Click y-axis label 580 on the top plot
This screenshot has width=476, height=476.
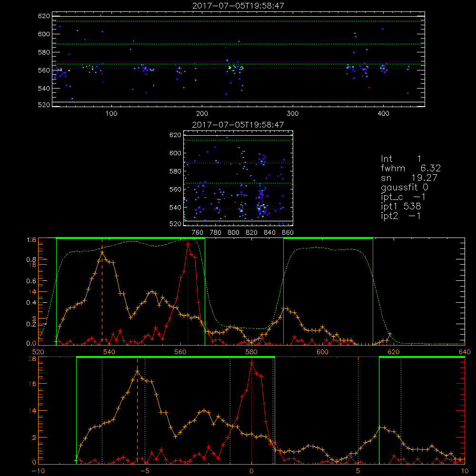(x=44, y=52)
